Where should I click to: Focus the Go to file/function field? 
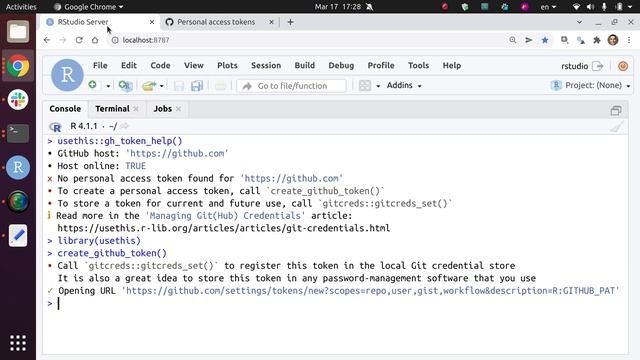pyautogui.click(x=291, y=86)
